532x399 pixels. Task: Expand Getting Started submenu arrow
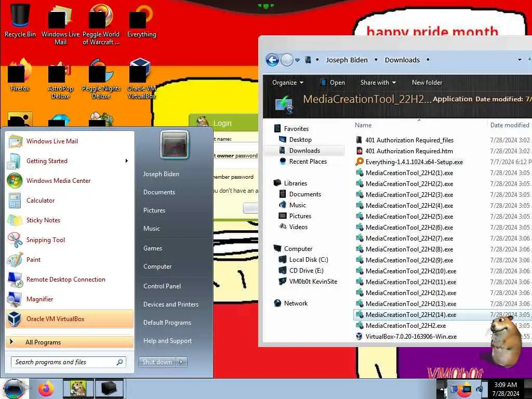(127, 161)
